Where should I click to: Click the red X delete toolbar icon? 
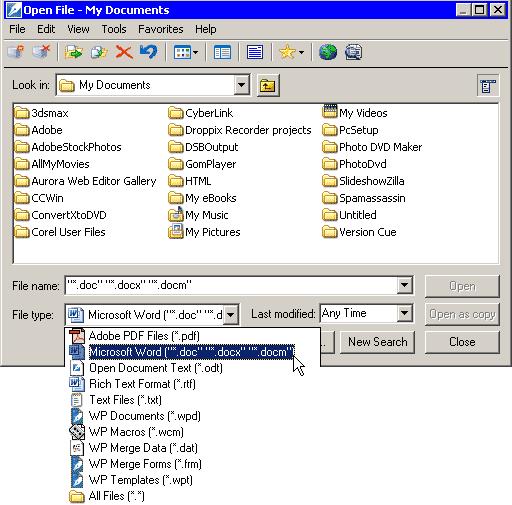[x=124, y=52]
